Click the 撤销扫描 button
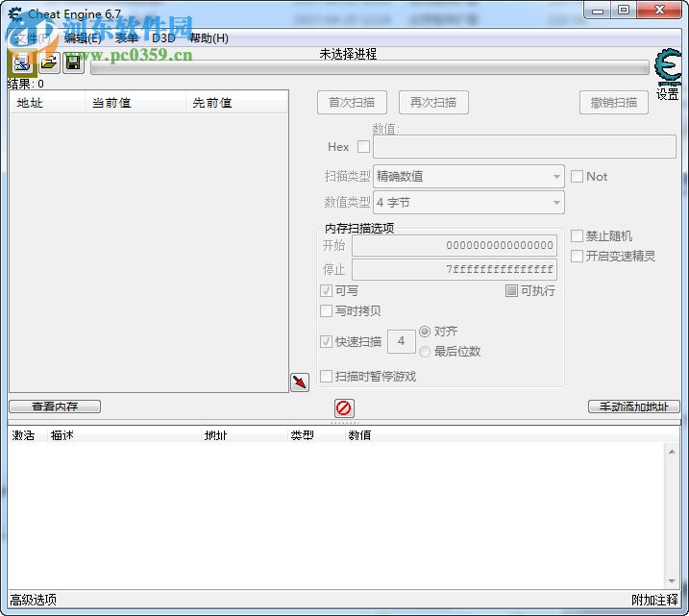The height and width of the screenshot is (616, 689). tap(614, 103)
